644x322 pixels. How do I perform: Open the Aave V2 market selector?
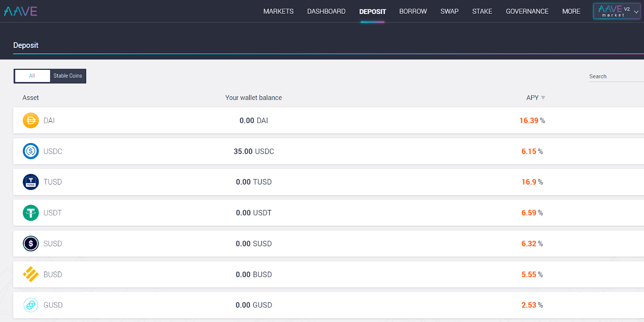[x=616, y=11]
